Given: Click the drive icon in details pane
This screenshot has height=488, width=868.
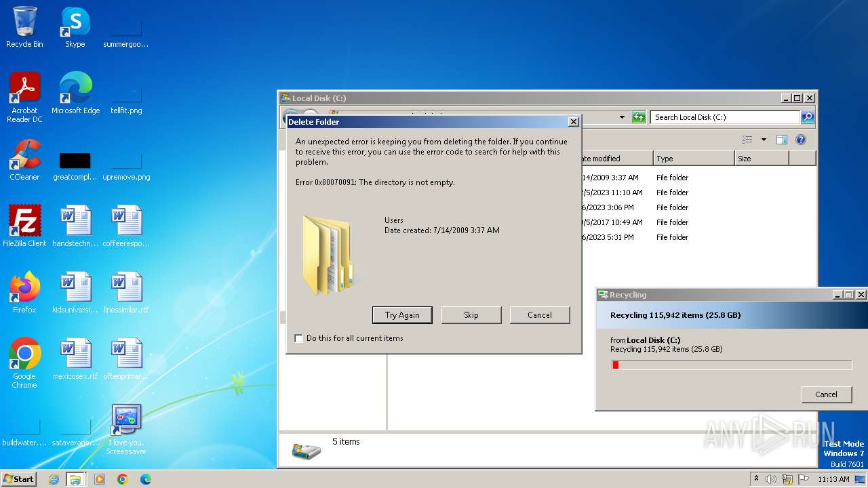Looking at the screenshot, I should 306,450.
